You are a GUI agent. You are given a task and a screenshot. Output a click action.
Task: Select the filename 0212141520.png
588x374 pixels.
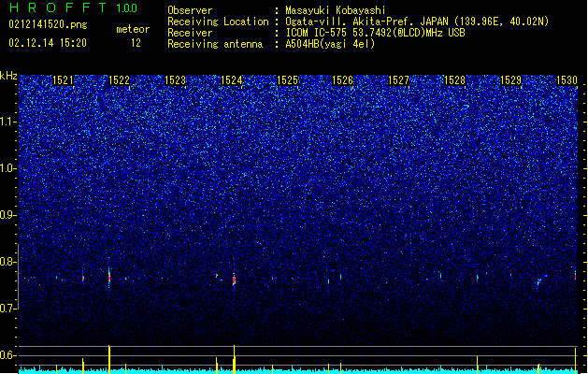48,24
